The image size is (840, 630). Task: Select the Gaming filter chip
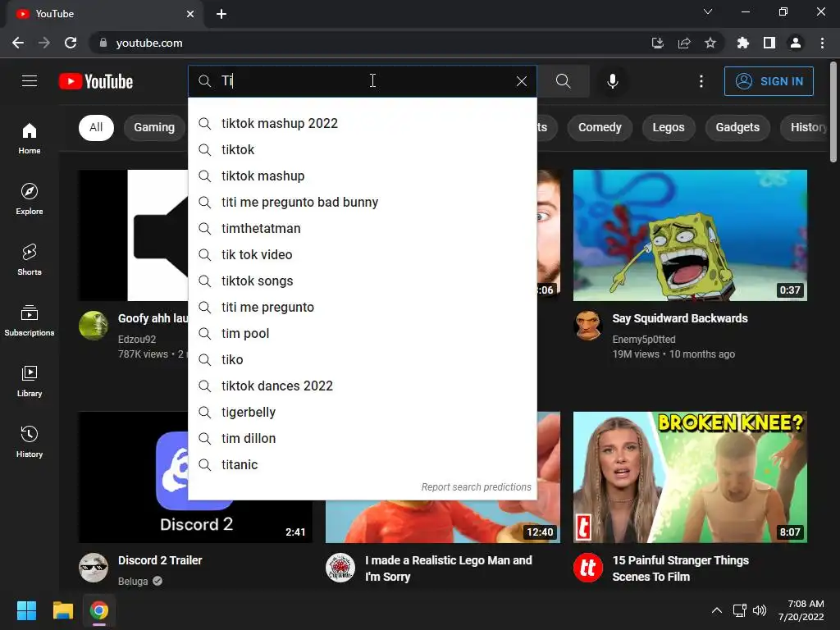154,127
